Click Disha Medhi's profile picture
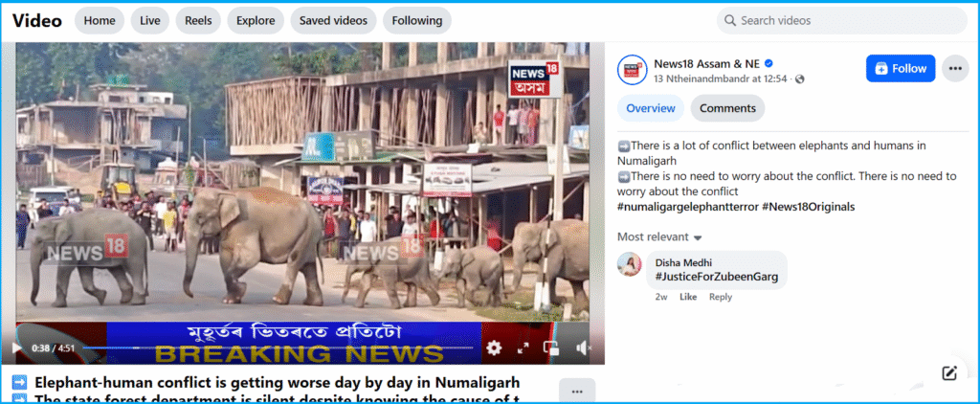Screen dimensions: 980x404 (630, 264)
